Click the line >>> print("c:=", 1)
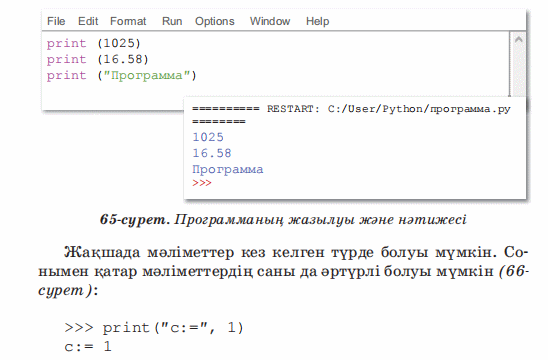 pos(154,328)
